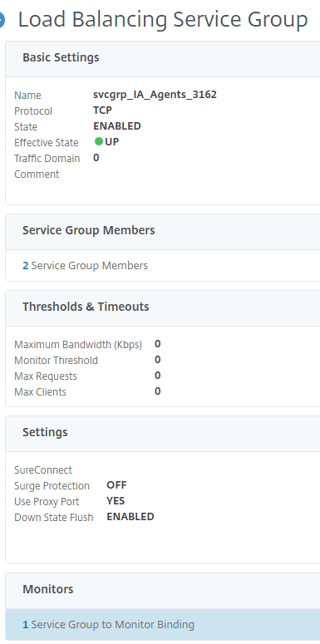Click the Use Proxy Port YES value

116,501
